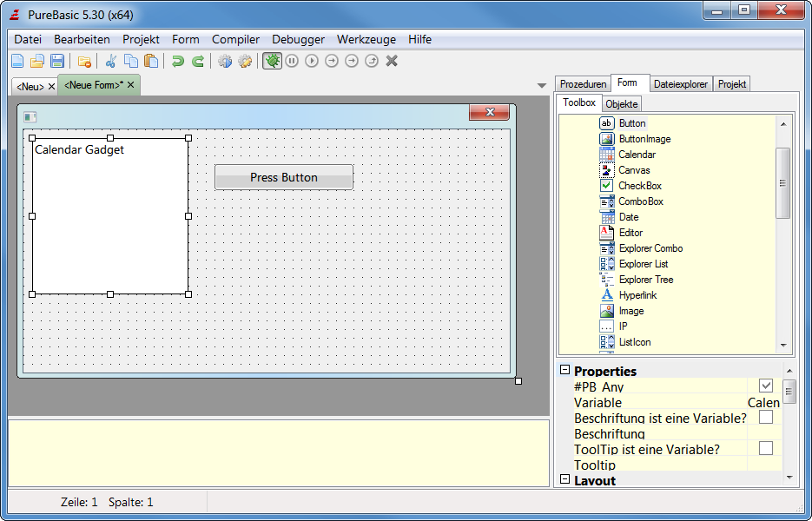Open the Compiler menu in the menu bar
This screenshot has width=812, height=521.
click(x=235, y=39)
